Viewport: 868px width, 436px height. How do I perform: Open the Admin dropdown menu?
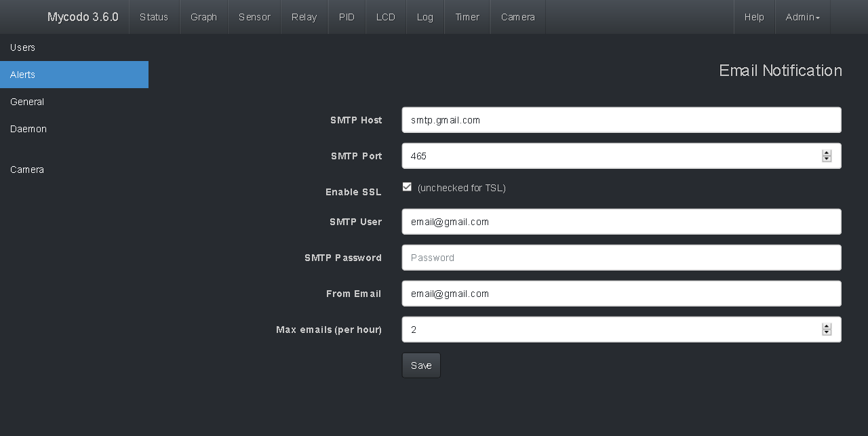pos(802,17)
